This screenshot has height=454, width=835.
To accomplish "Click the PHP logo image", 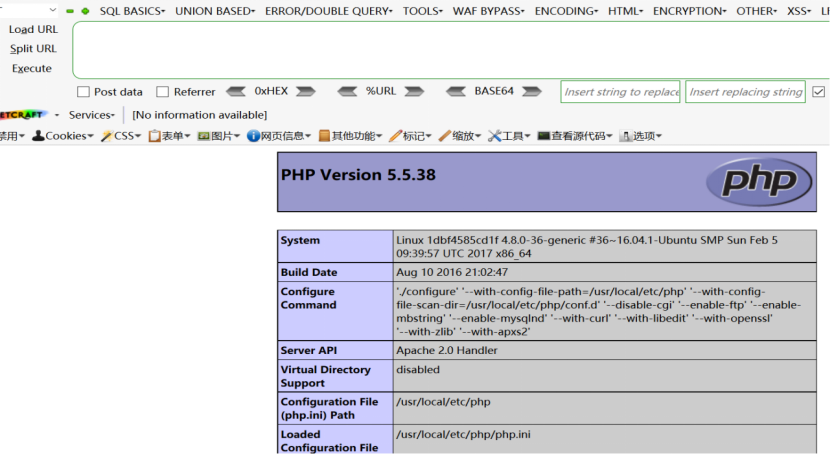I will (759, 181).
